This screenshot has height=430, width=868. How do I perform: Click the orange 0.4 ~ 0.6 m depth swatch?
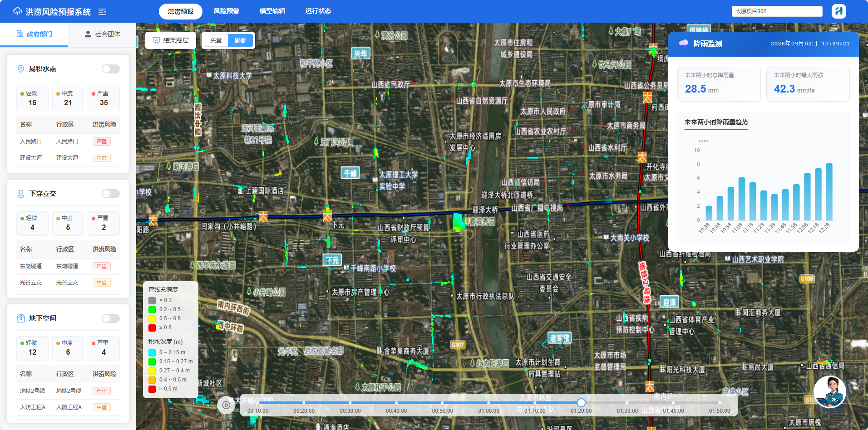[152, 380]
